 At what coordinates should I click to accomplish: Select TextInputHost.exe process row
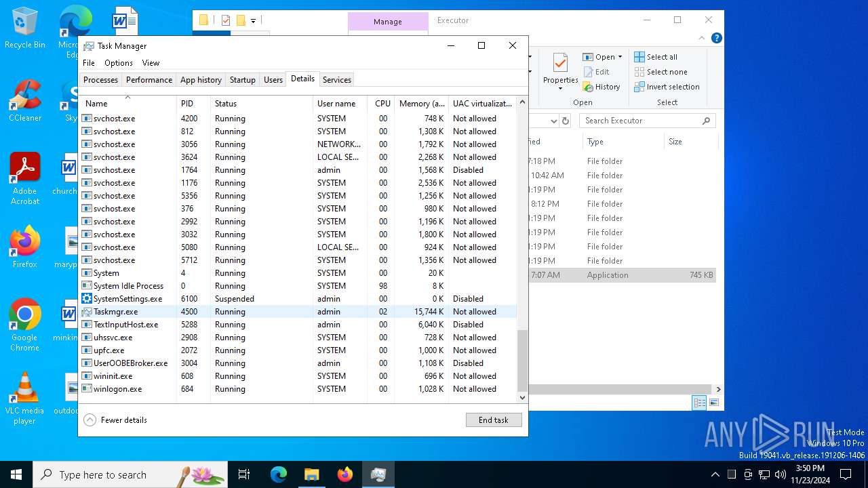[x=298, y=325]
